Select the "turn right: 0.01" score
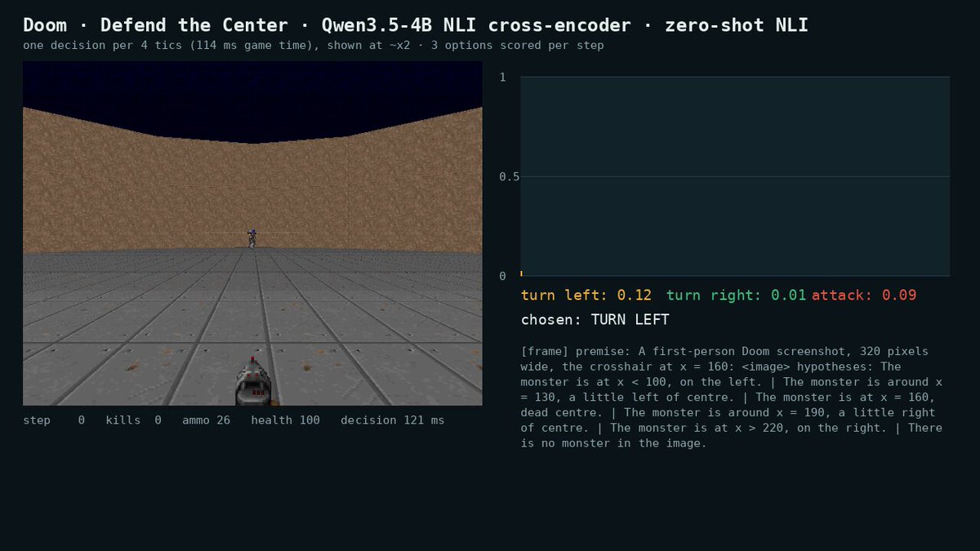 [737, 295]
